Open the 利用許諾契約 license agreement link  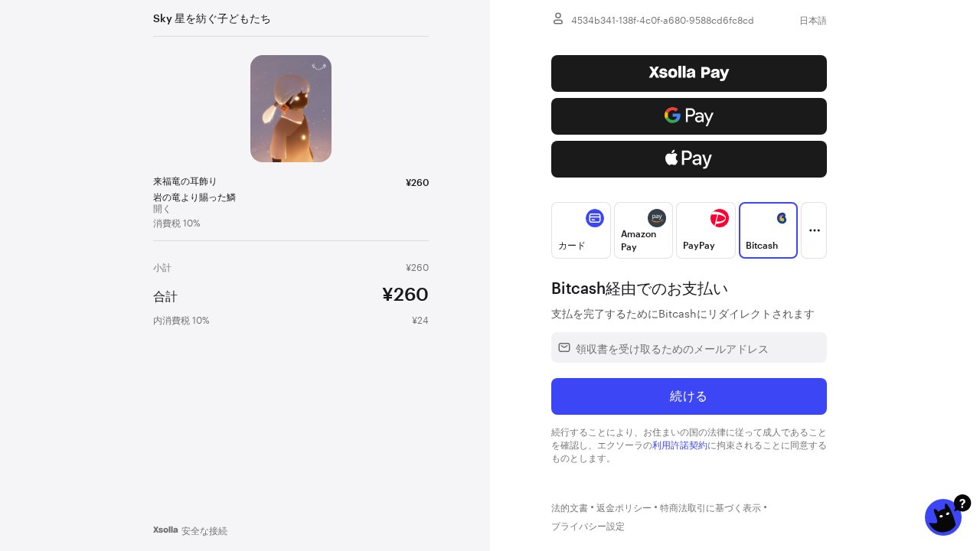(680, 445)
